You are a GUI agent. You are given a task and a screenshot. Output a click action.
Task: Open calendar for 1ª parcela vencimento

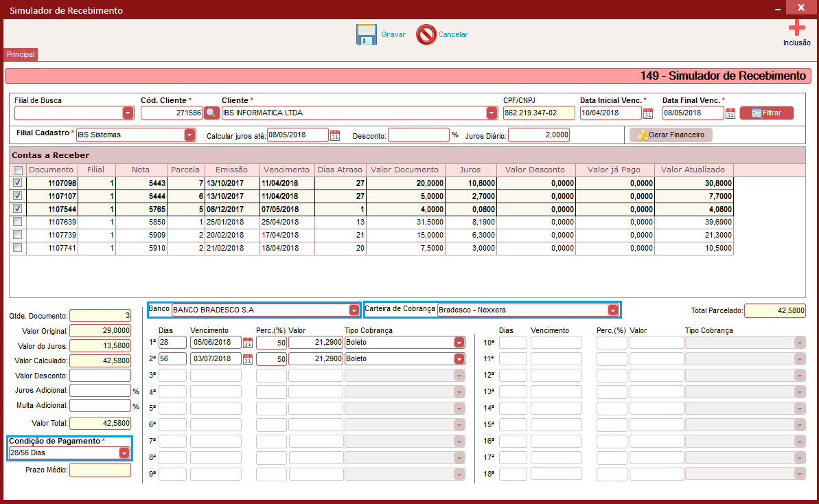[248, 343]
